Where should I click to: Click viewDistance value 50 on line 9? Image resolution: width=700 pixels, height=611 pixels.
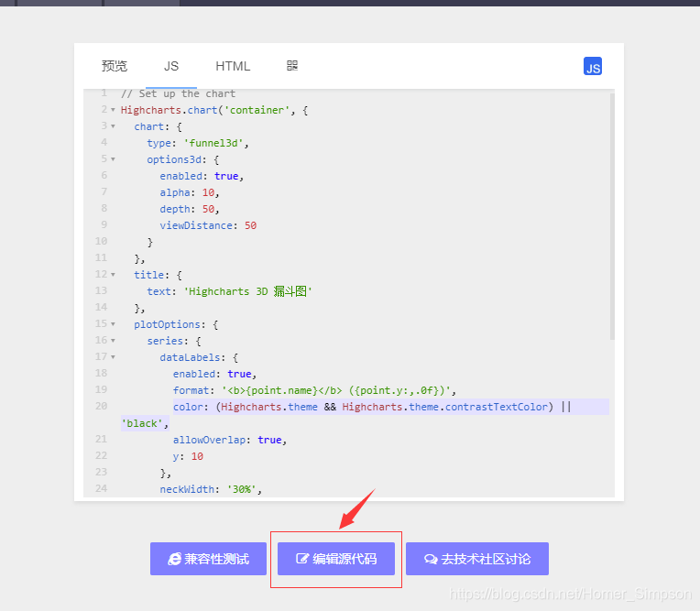coord(250,225)
